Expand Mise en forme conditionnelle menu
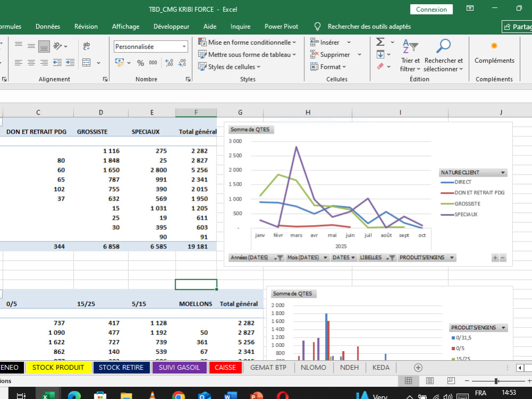Viewport: 532px width, 399px height. (247, 43)
